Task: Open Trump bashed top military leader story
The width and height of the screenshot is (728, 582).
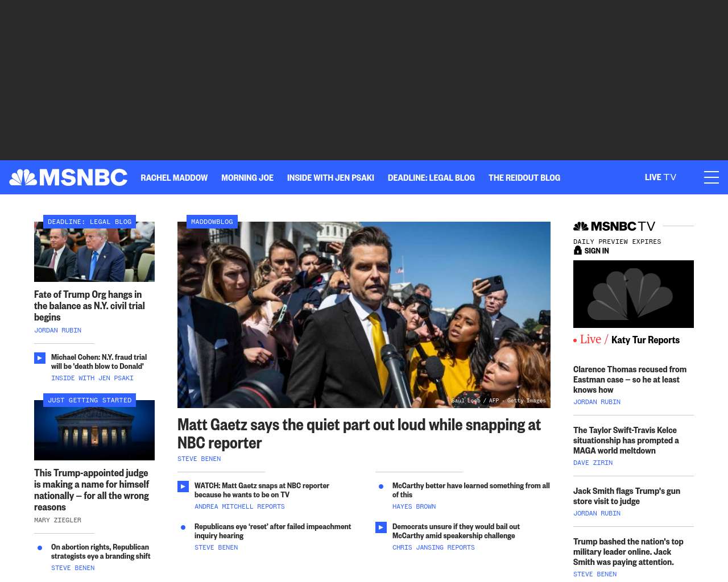Action: (628, 552)
